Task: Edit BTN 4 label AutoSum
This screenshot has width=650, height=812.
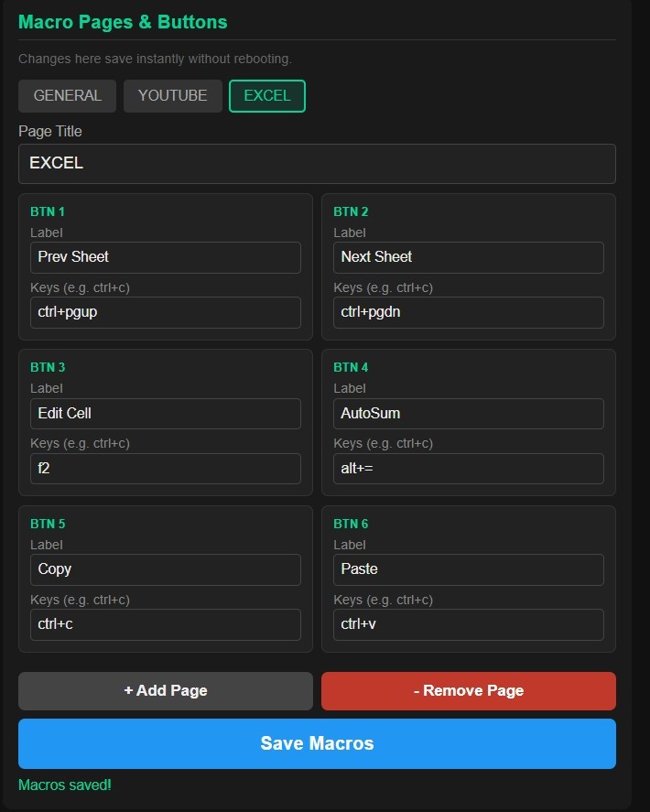Action: coord(469,413)
